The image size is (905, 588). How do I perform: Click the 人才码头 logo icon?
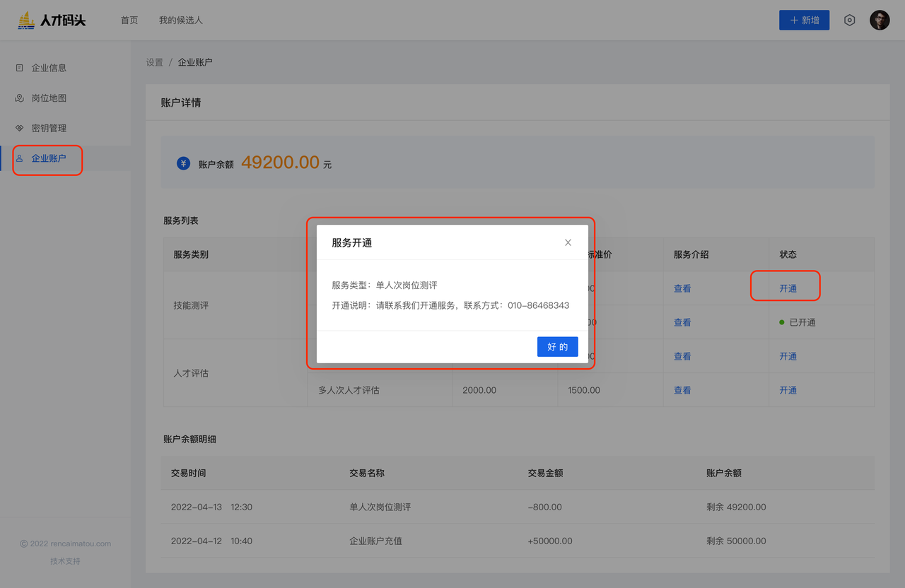click(x=26, y=20)
